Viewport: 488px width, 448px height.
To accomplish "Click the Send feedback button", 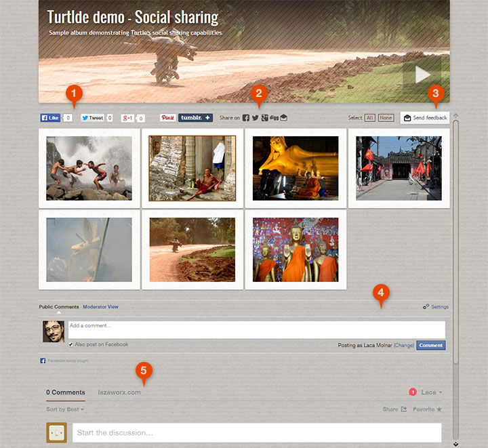I will tap(425, 118).
